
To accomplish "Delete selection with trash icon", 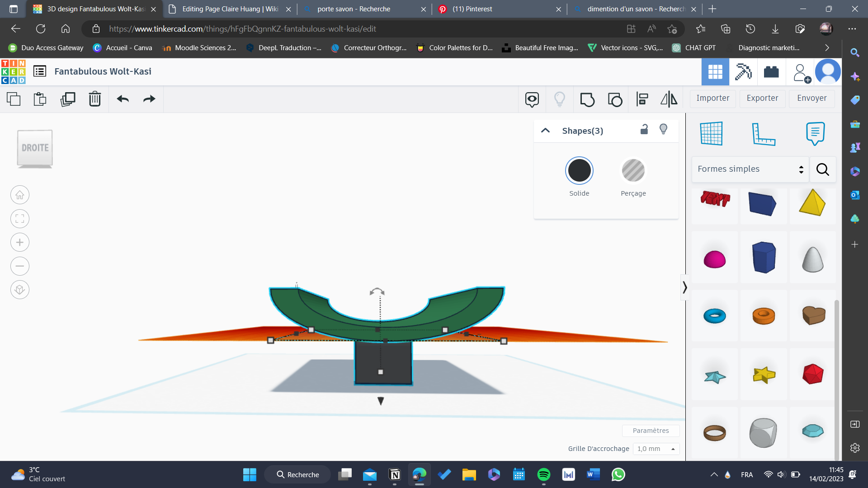I will 95,99.
